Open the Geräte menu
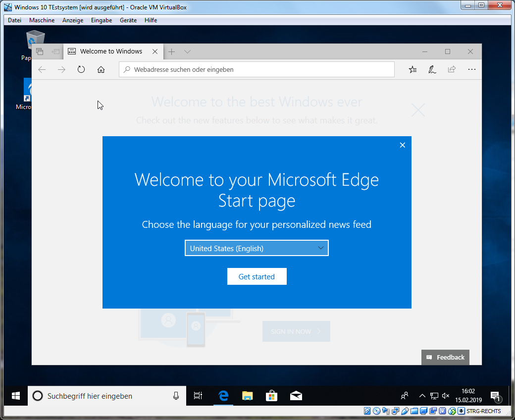The image size is (515, 420). (x=128, y=20)
